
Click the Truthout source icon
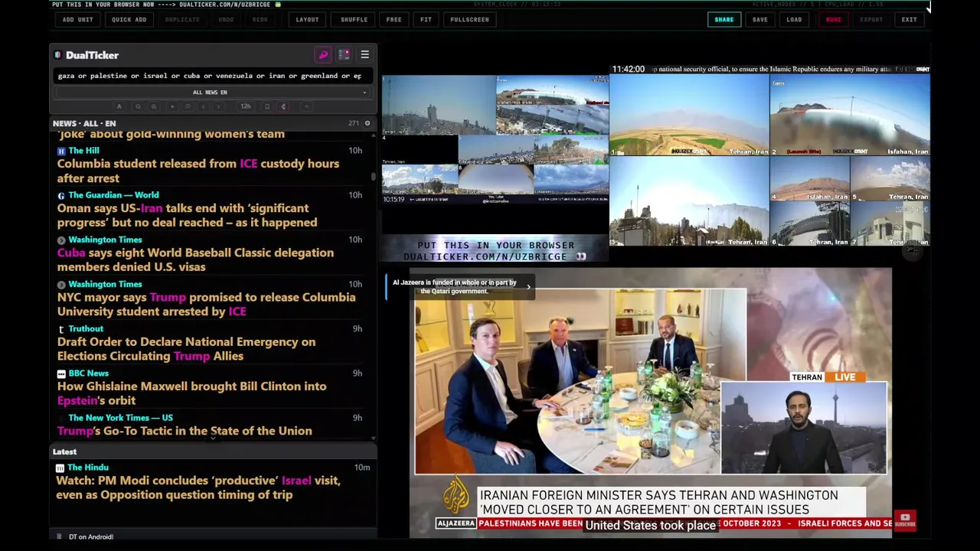(61, 329)
